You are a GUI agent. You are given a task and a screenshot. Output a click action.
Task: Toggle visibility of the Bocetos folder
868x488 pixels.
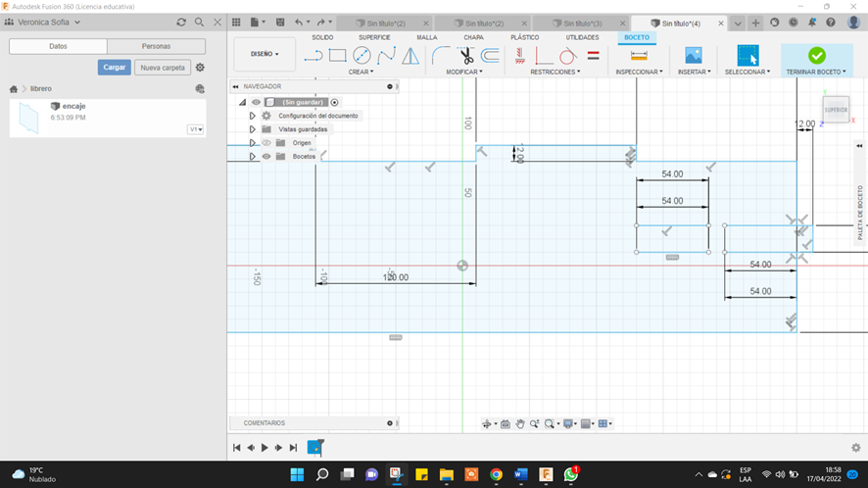click(x=266, y=156)
